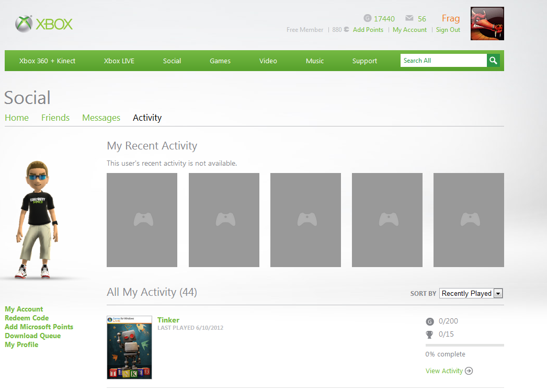The image size is (547, 392).
Task: Switch to the Home tab
Action: (17, 118)
